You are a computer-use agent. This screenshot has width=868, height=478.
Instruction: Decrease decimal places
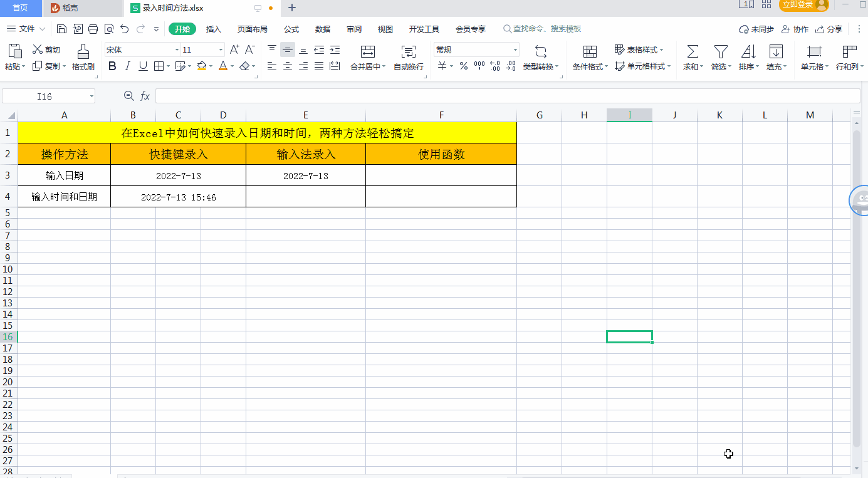(511, 66)
